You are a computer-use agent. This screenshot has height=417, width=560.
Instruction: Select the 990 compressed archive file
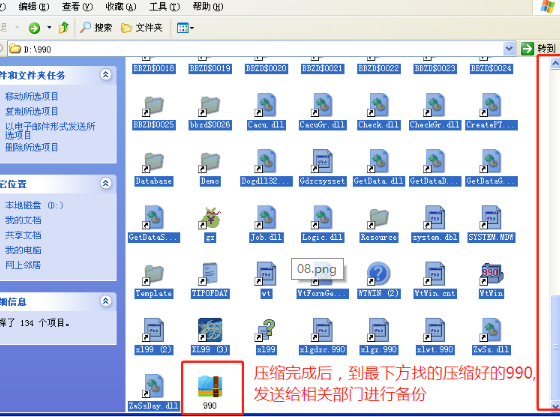click(210, 386)
